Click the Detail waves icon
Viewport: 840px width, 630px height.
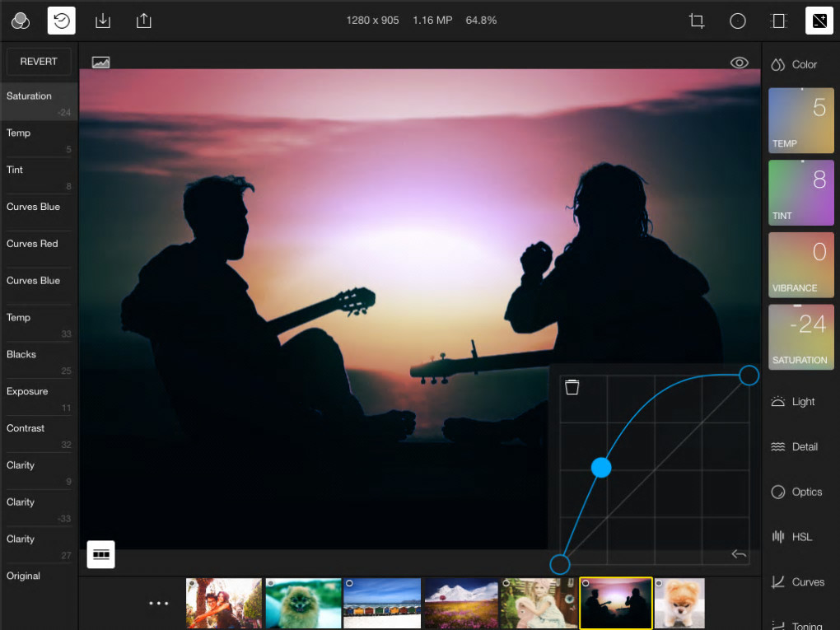[778, 447]
